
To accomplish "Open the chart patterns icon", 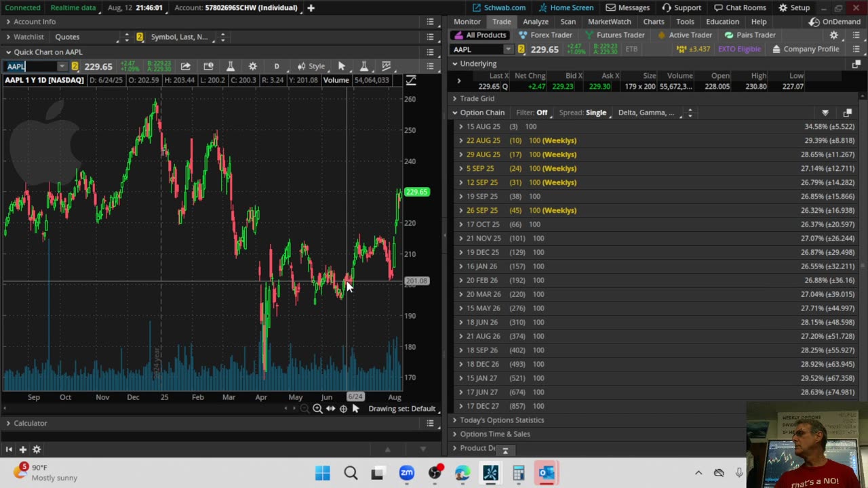I will 386,66.
